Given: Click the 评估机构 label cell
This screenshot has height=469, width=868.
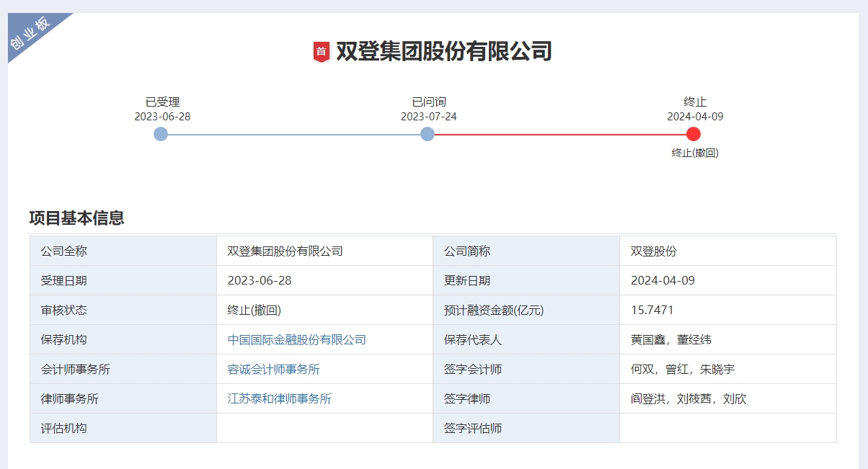Looking at the screenshot, I should pos(123,429).
